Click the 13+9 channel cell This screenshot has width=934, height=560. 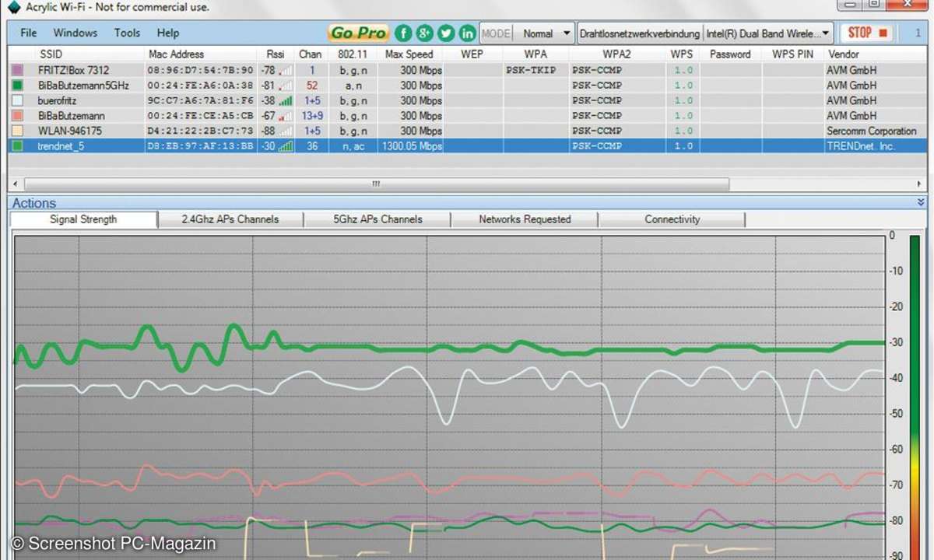click(x=311, y=116)
